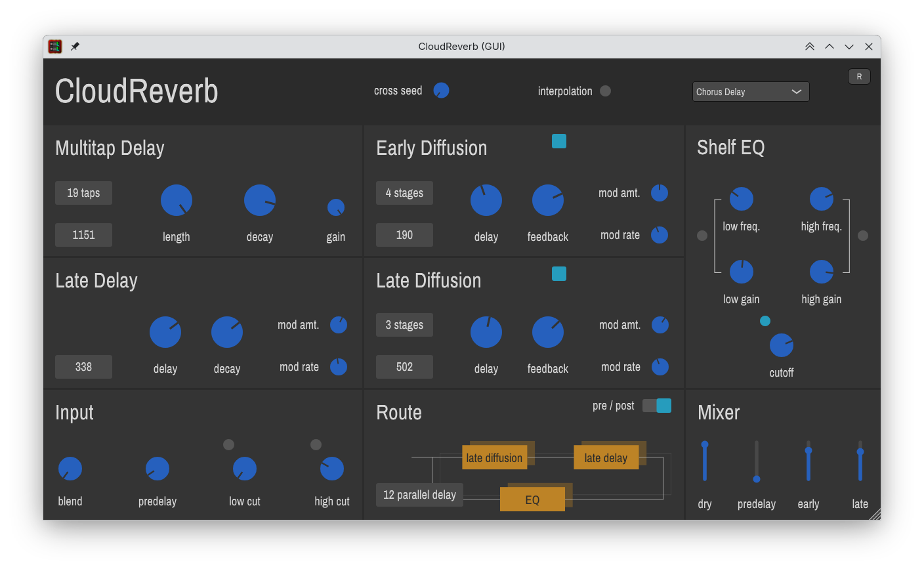Click the Shelf EQ high gain knob
This screenshot has width=924, height=571.
(821, 272)
